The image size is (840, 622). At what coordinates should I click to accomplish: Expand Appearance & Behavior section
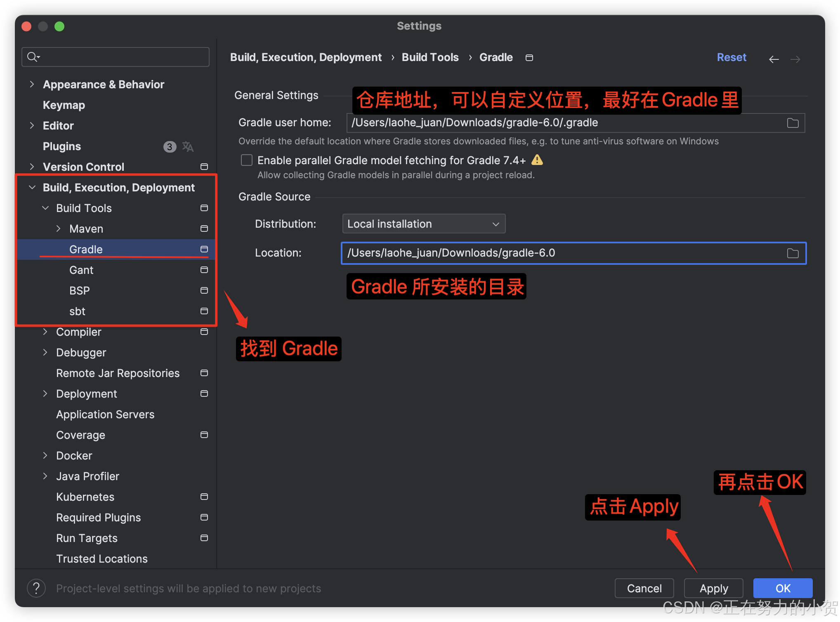click(x=32, y=84)
